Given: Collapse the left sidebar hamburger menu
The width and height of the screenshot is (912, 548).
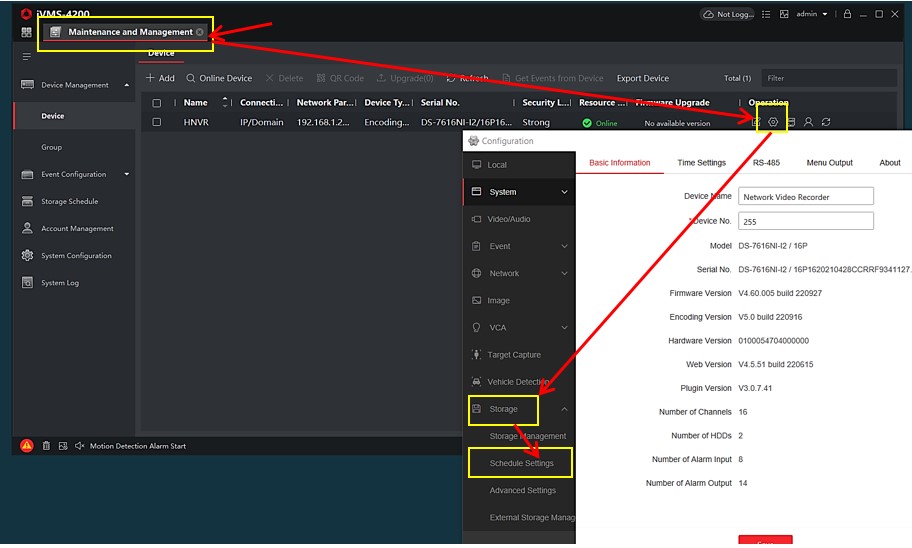Looking at the screenshot, I should (x=27, y=56).
